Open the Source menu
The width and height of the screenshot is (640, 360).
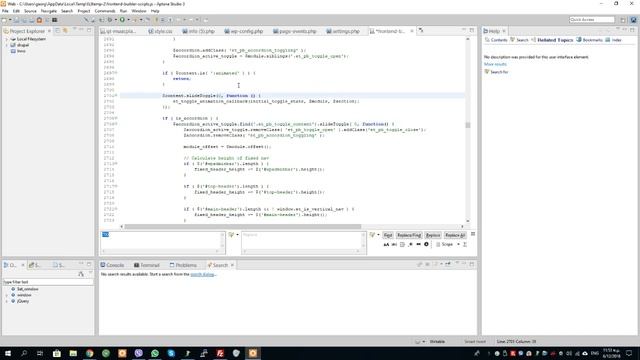coord(30,11)
